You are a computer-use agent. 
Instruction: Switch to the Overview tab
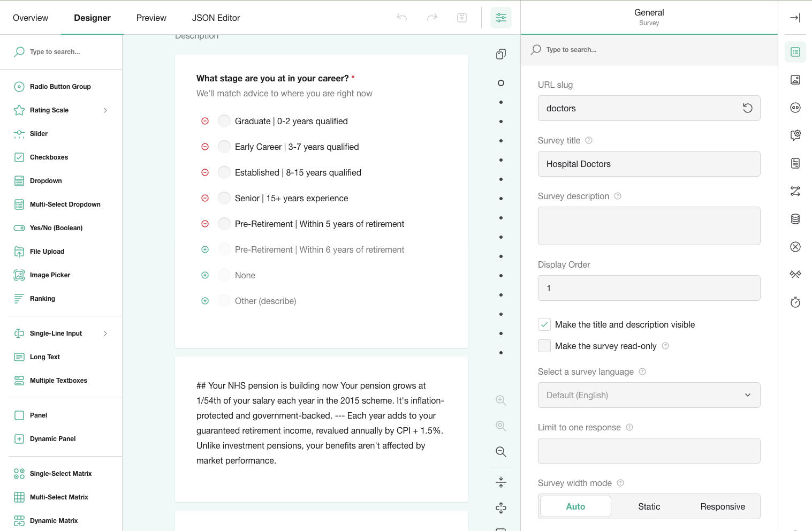pos(31,18)
